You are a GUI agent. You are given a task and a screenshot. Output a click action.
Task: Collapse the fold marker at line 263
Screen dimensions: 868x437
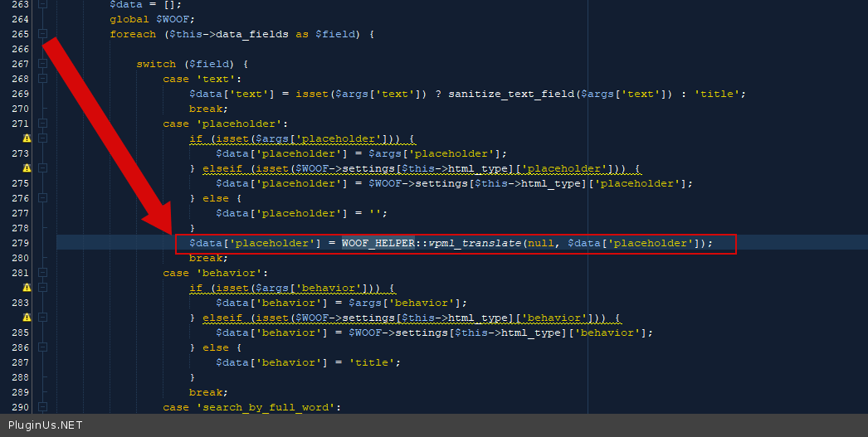(42, 4)
